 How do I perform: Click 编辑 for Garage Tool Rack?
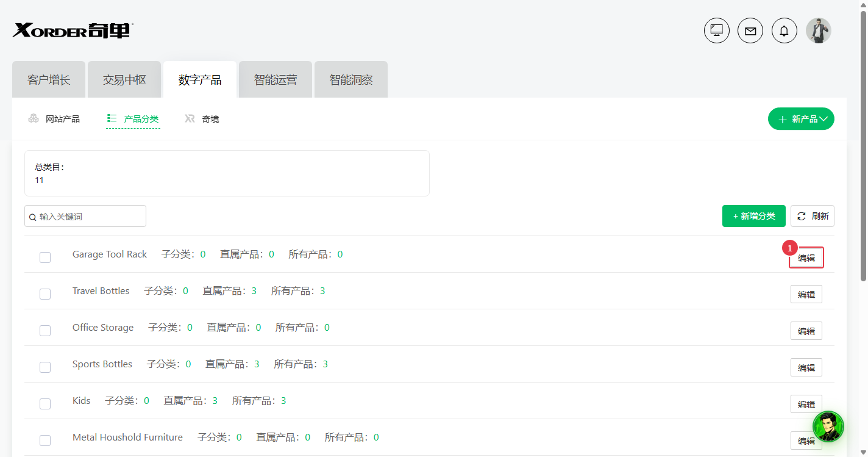coord(806,257)
